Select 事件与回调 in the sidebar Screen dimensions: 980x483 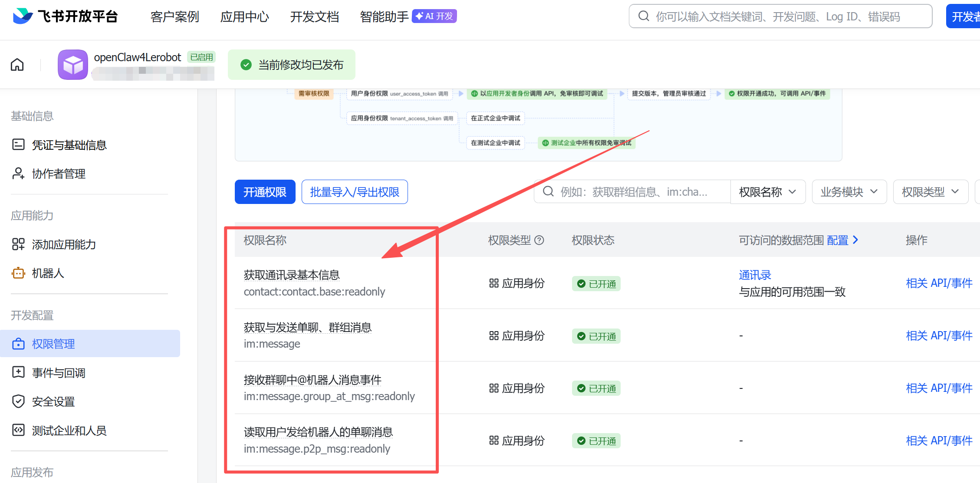pyautogui.click(x=59, y=373)
